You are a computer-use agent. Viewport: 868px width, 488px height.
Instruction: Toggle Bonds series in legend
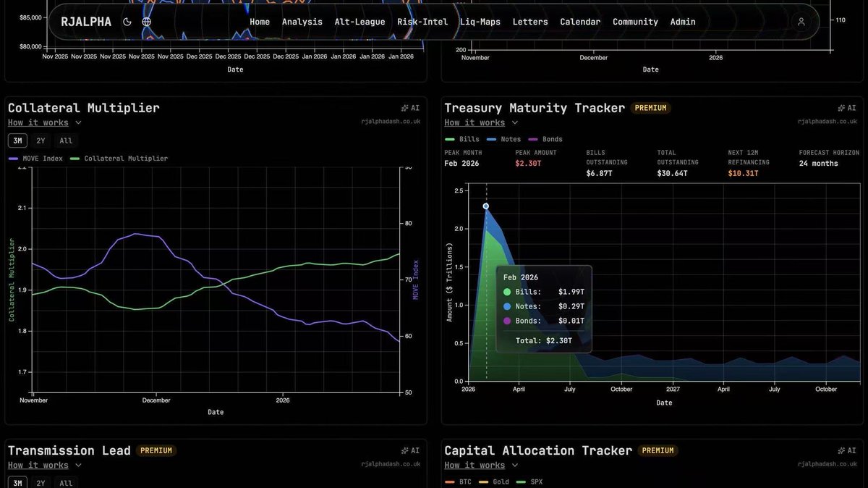click(545, 139)
